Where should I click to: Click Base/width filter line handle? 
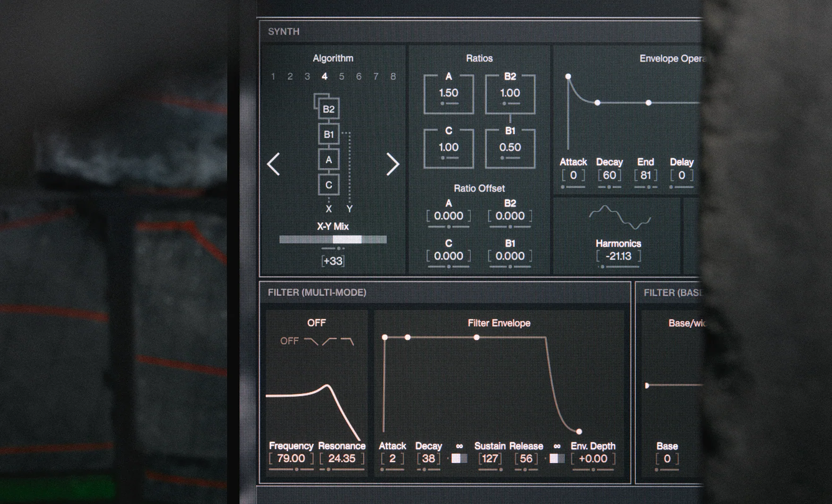pos(647,385)
